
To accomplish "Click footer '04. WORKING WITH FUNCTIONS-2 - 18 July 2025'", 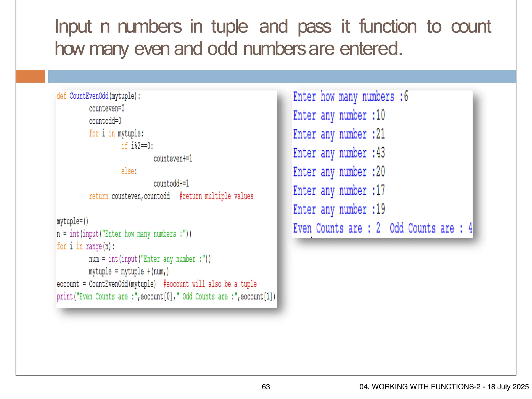I will tap(444, 387).
